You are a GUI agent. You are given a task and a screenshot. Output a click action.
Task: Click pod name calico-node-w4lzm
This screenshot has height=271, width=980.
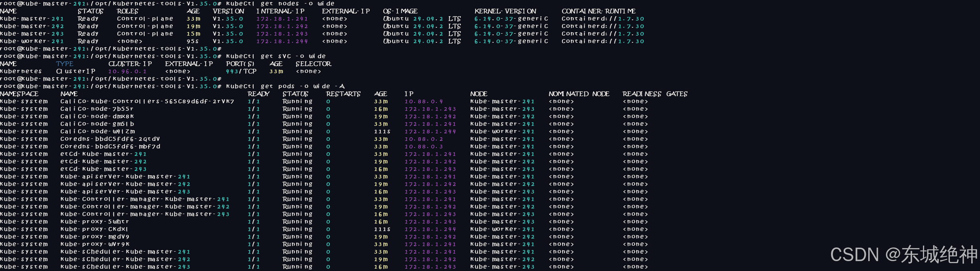pos(97,132)
